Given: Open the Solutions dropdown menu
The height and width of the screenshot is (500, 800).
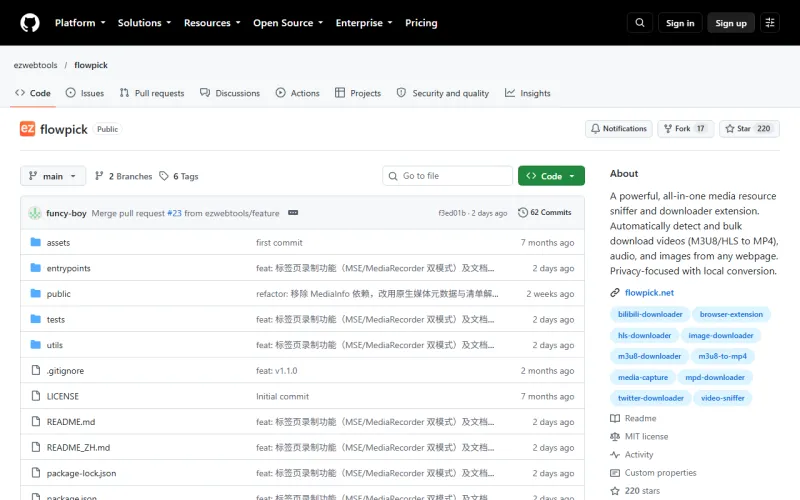Looking at the screenshot, I should point(144,23).
